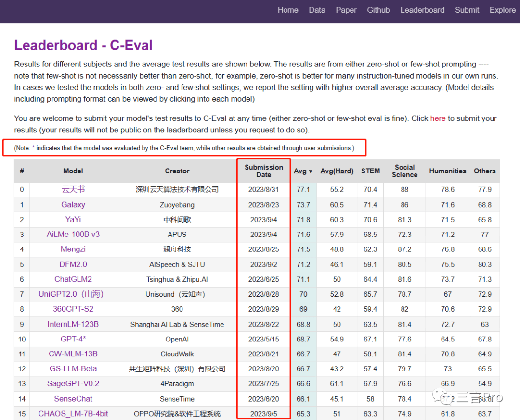Open the Leaderboard nav item
The image size is (520, 420).
(x=422, y=10)
